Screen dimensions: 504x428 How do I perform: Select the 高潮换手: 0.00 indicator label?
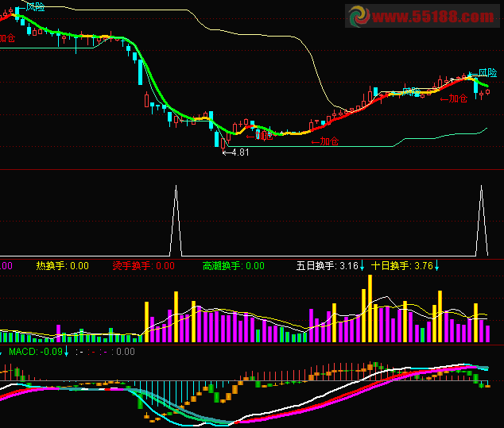pos(234,266)
